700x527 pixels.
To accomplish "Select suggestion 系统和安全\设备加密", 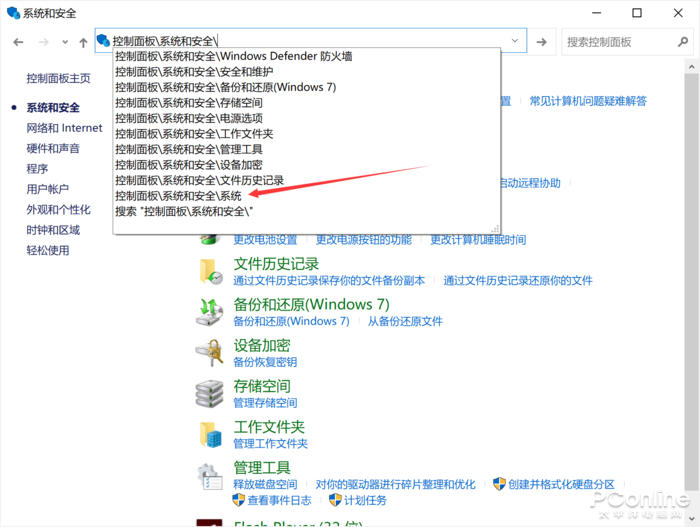I will pos(307,165).
